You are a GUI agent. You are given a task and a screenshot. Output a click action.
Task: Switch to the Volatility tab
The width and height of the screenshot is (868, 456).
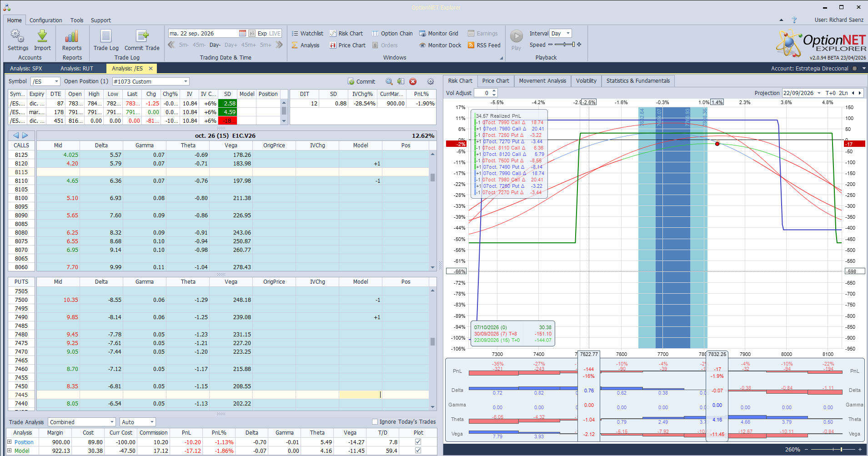click(586, 81)
